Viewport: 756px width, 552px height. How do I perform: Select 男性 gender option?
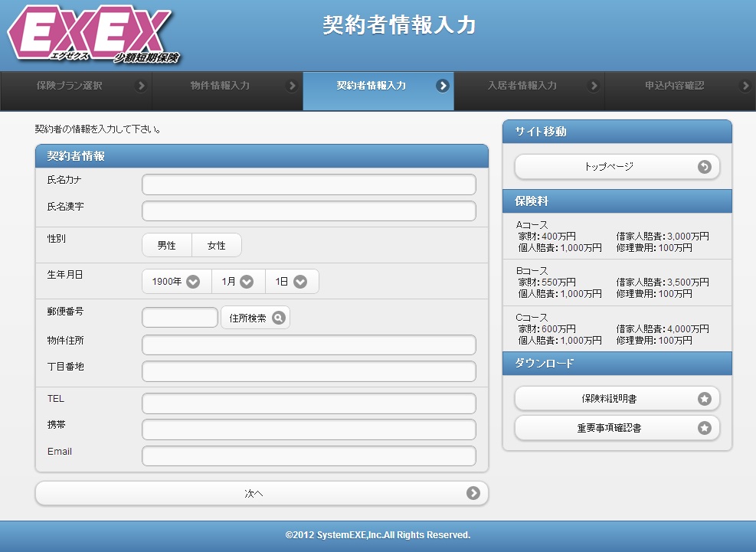tap(167, 246)
